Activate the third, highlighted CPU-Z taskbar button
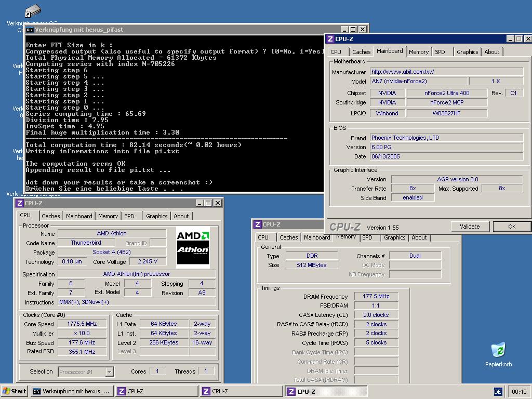The image size is (532, 399). (326, 391)
